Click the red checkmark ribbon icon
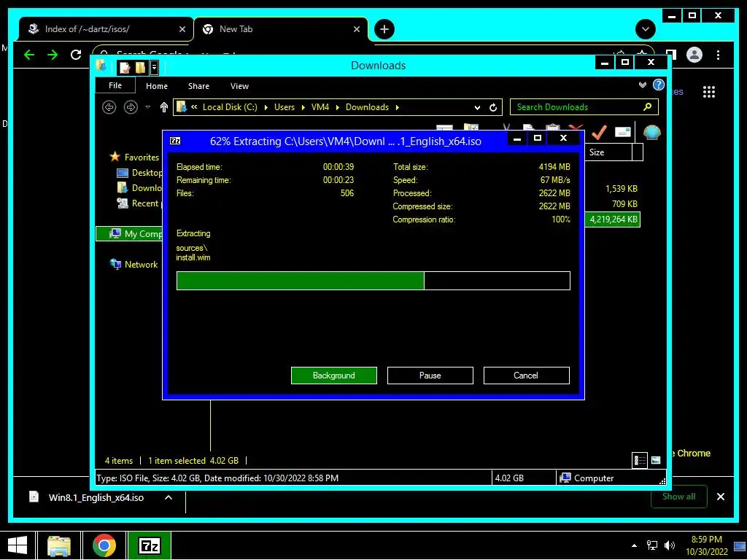Screen dimensions: 747x560 tap(598, 132)
